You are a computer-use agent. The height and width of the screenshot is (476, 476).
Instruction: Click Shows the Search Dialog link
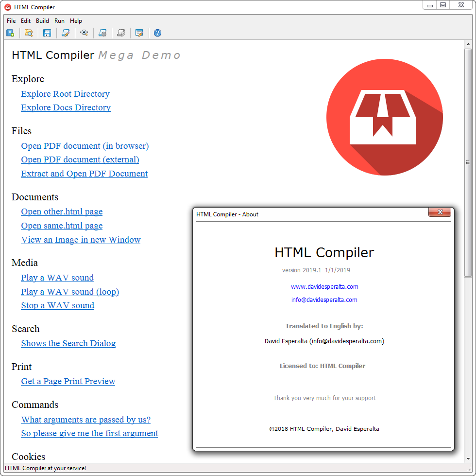(68, 343)
